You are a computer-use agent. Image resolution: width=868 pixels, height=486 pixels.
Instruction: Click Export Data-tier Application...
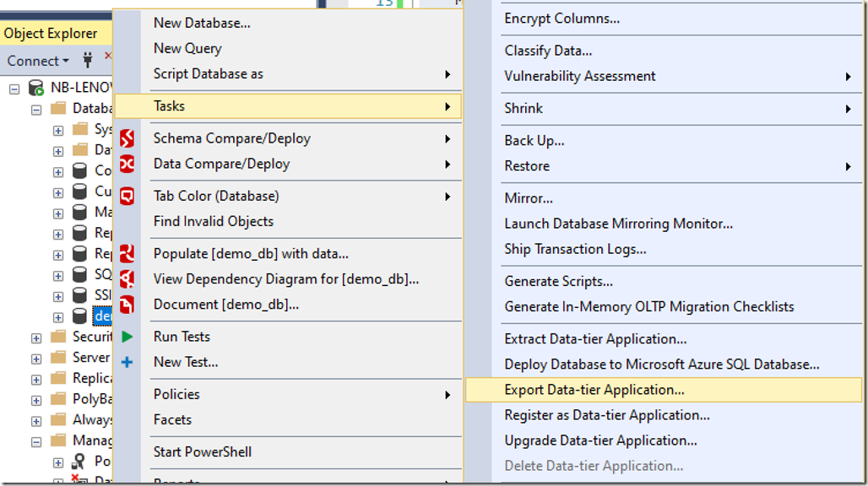click(664, 390)
